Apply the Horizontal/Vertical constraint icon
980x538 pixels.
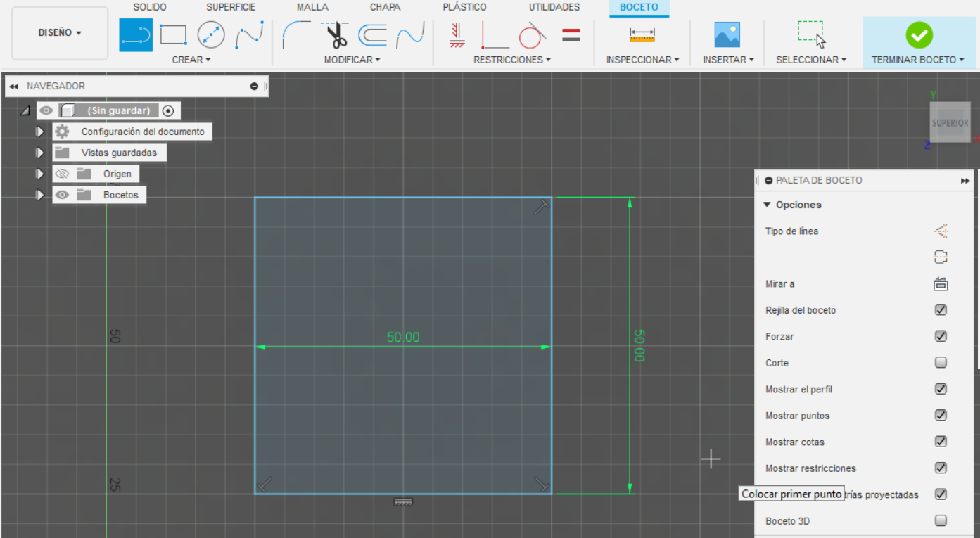coord(457,34)
